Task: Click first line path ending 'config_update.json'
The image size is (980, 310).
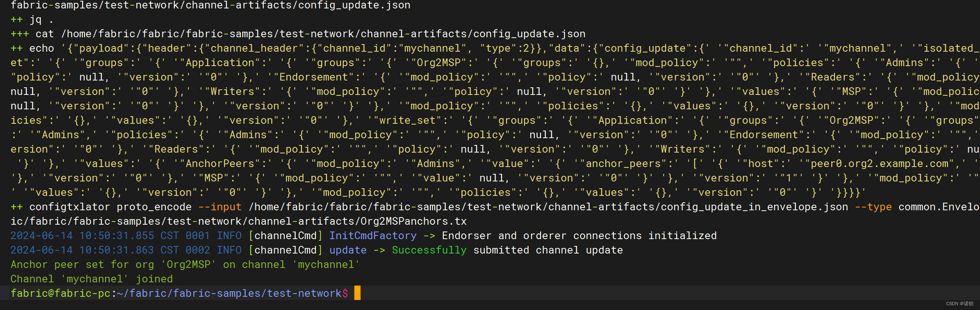Action: tap(211, 5)
